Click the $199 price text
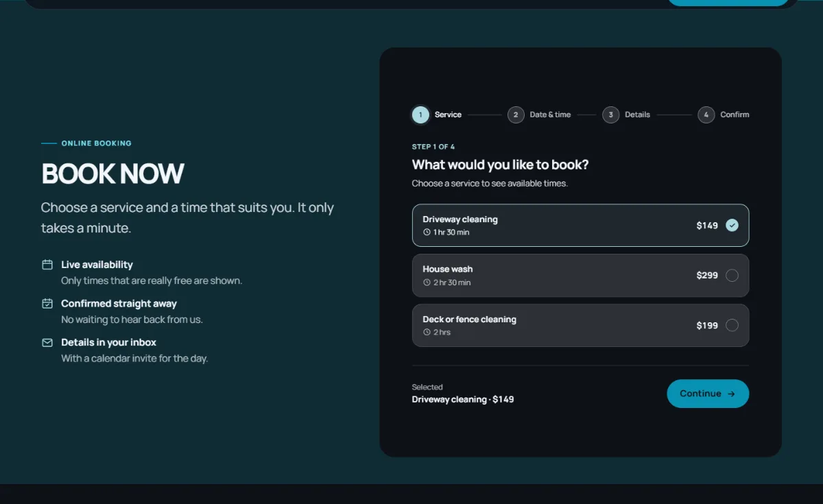The height and width of the screenshot is (504, 823). 707,325
